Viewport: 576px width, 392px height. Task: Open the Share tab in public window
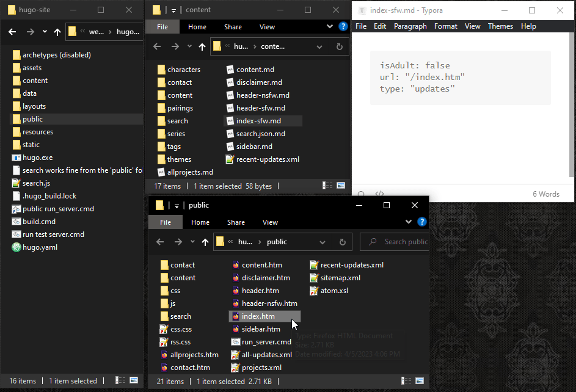(x=236, y=222)
